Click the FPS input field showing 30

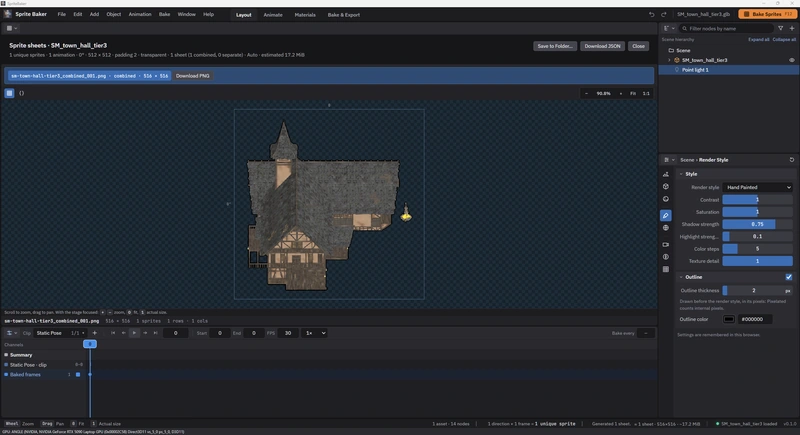[x=288, y=333]
